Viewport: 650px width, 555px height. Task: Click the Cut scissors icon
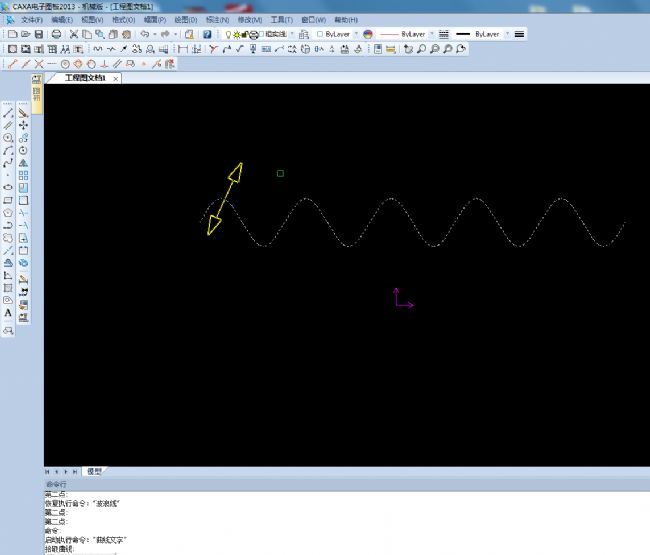point(73,34)
